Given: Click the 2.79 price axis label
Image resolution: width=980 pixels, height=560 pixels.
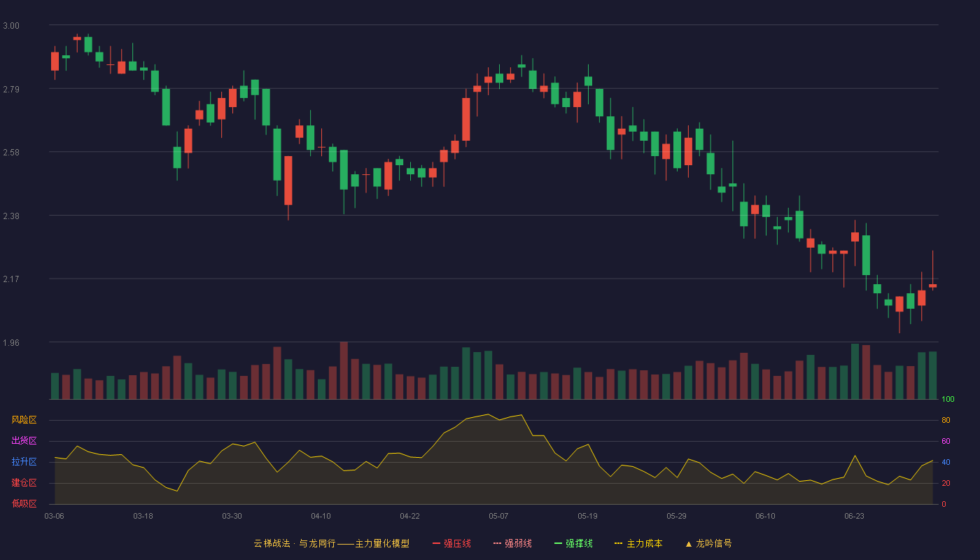Looking at the screenshot, I should 11,89.
